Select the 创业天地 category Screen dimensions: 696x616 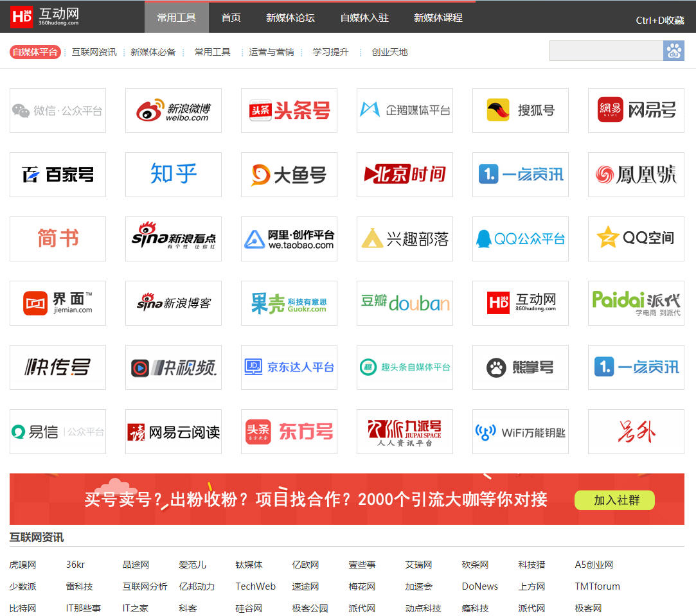[x=389, y=52]
